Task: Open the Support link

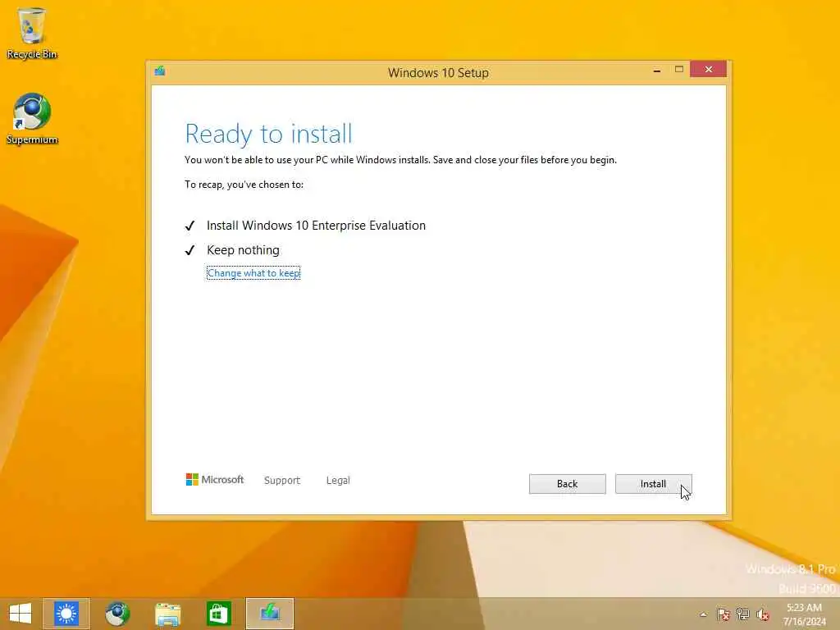Action: click(282, 481)
